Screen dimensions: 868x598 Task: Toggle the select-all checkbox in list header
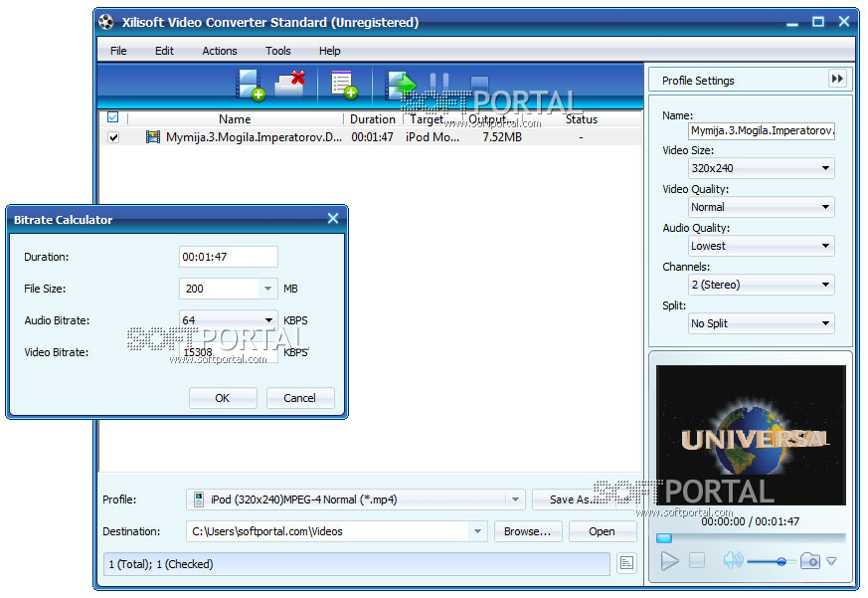tap(112, 117)
